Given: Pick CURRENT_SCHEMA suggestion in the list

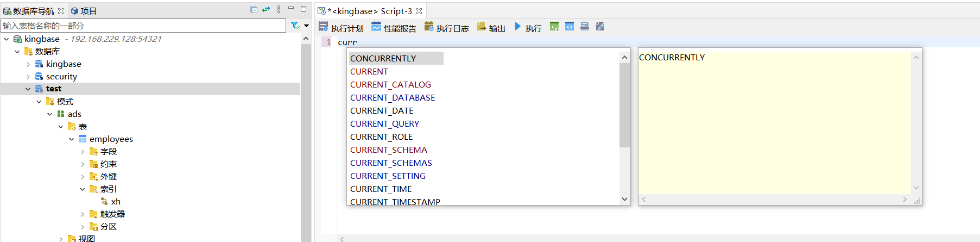Looking at the screenshot, I should (x=389, y=150).
